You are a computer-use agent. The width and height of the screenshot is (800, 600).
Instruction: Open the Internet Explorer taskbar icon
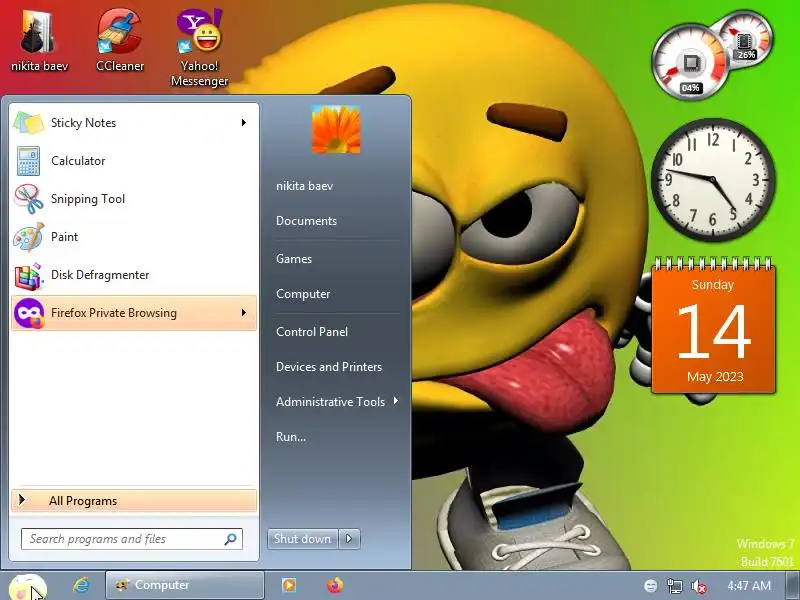pyautogui.click(x=81, y=585)
